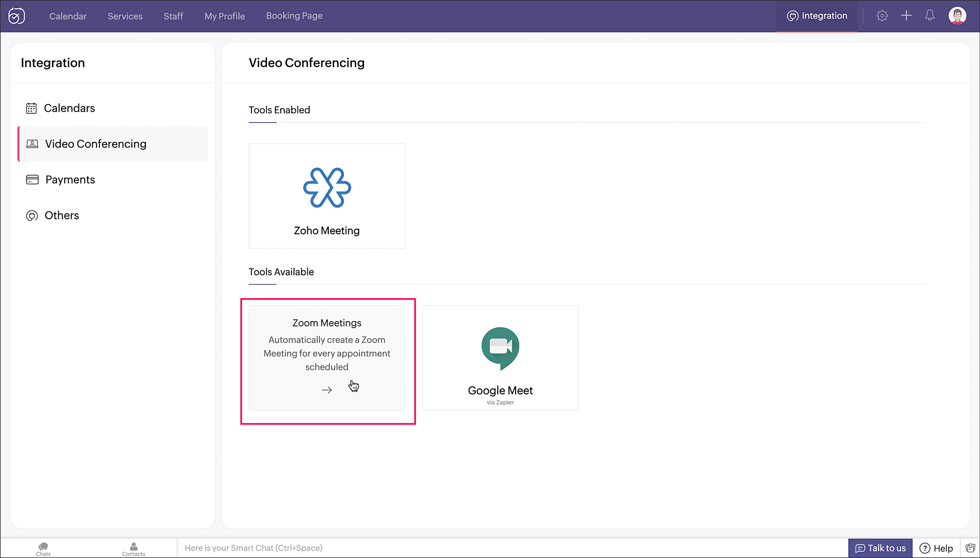This screenshot has height=558, width=980.
Task: Click the Payments card icon
Action: pyautogui.click(x=32, y=179)
